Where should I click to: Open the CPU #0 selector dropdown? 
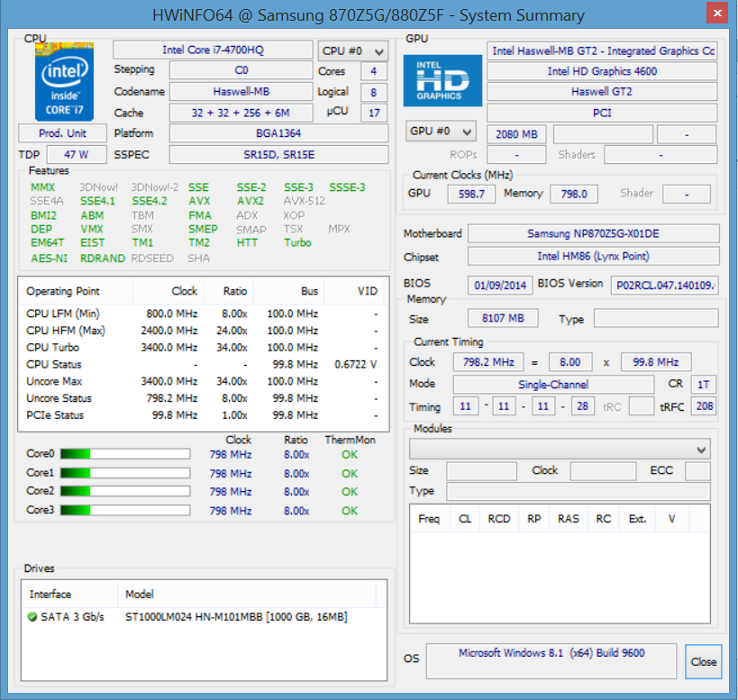353,50
